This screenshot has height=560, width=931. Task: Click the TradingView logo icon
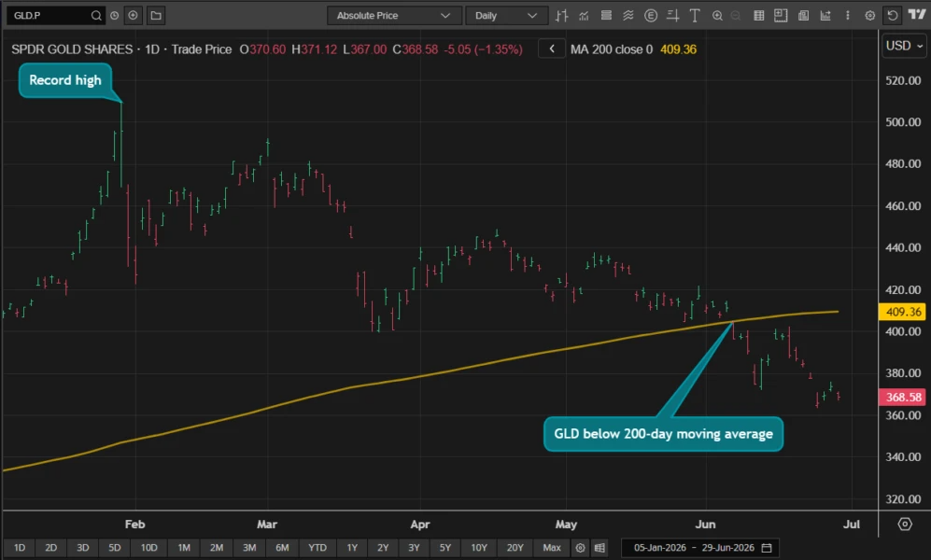click(x=917, y=15)
